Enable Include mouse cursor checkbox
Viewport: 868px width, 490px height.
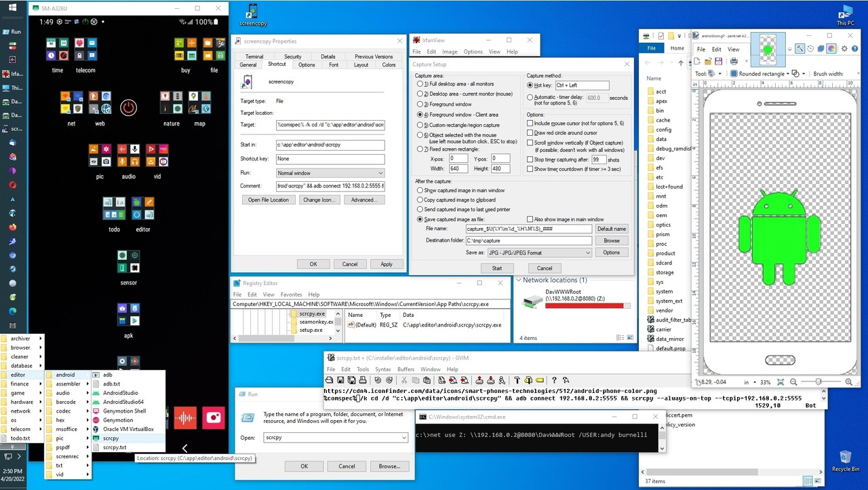[x=531, y=124]
